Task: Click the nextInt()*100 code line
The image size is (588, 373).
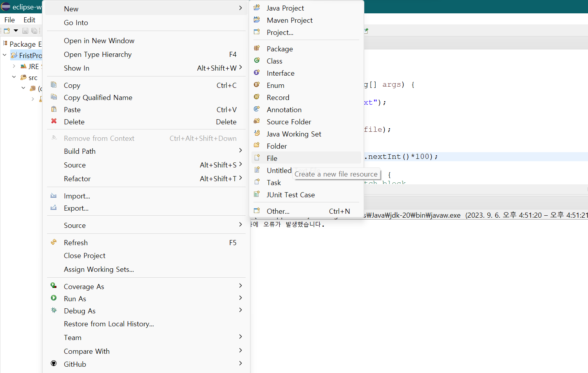Action: (401, 156)
